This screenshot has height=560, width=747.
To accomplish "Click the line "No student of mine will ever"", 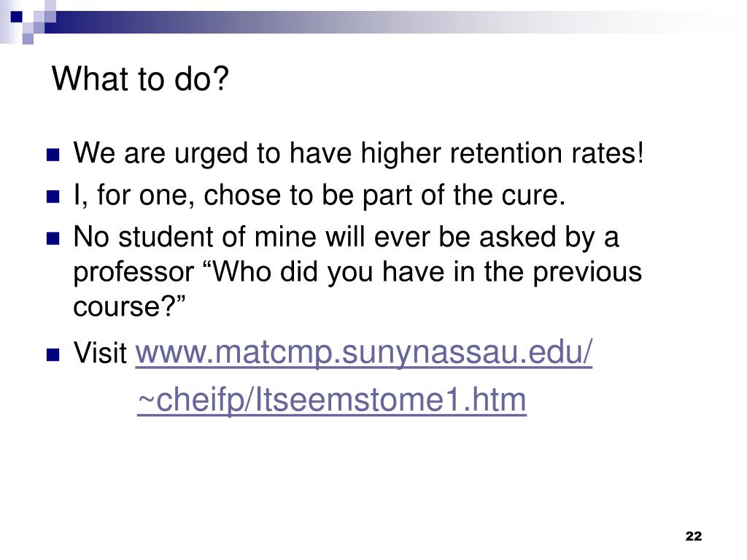I will pyautogui.click(x=345, y=237).
